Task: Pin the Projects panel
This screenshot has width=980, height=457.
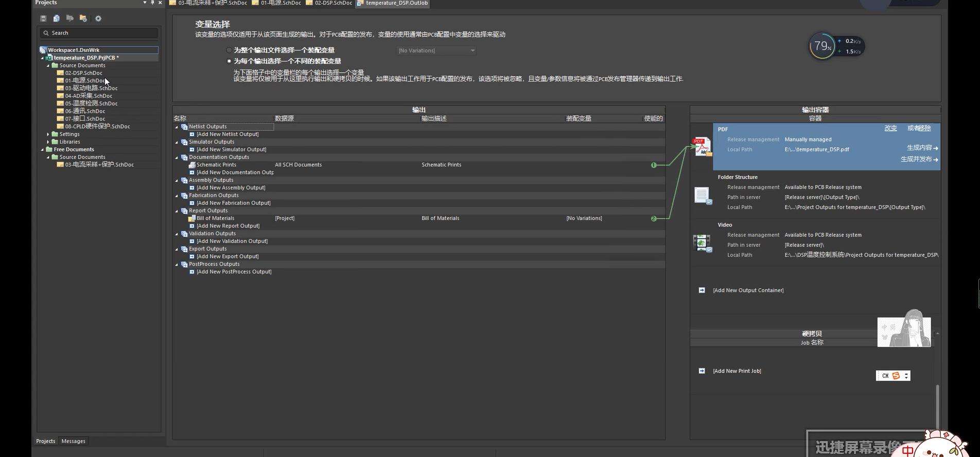Action: coord(152,3)
